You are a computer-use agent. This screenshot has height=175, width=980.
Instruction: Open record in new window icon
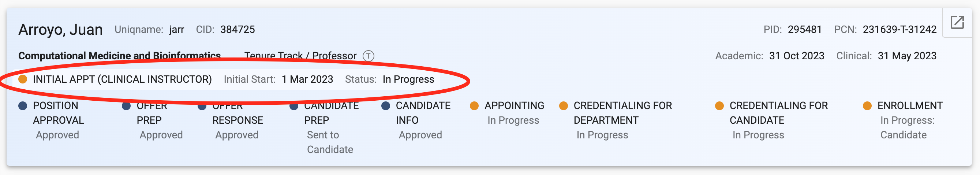[x=957, y=22]
